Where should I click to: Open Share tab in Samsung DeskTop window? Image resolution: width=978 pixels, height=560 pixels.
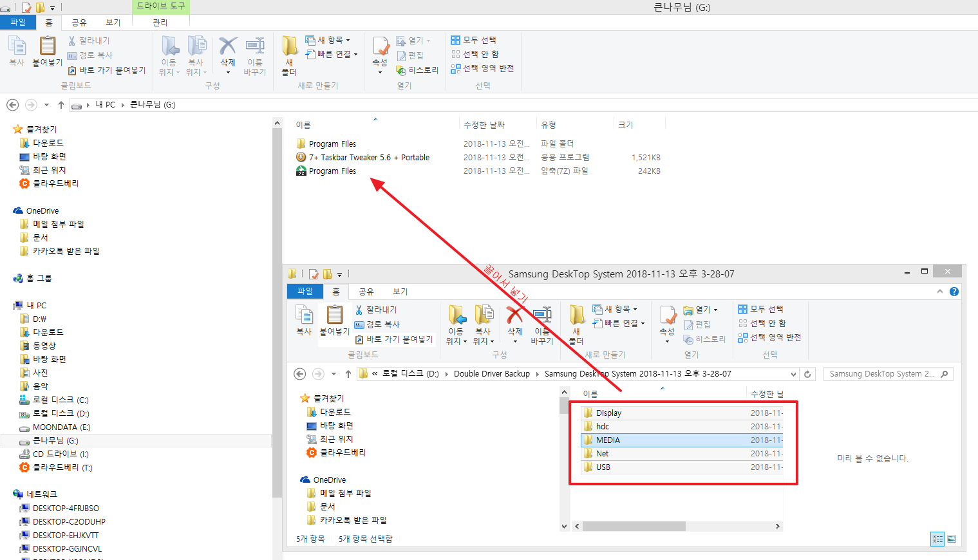(x=366, y=292)
